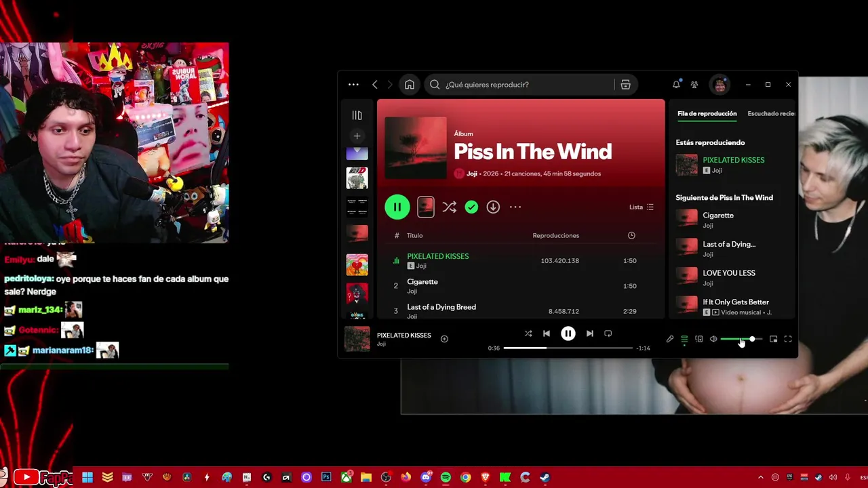Open PIXELATED KISSES title in the player bar
This screenshot has height=488, width=868.
click(404, 335)
